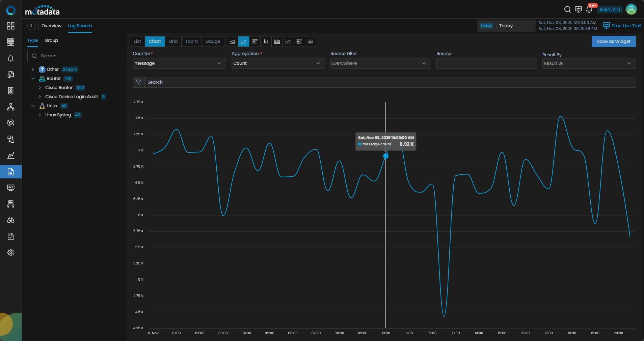644x341 pixels.
Task: Pick the vertical bar chart icon
Action: (x=266, y=41)
